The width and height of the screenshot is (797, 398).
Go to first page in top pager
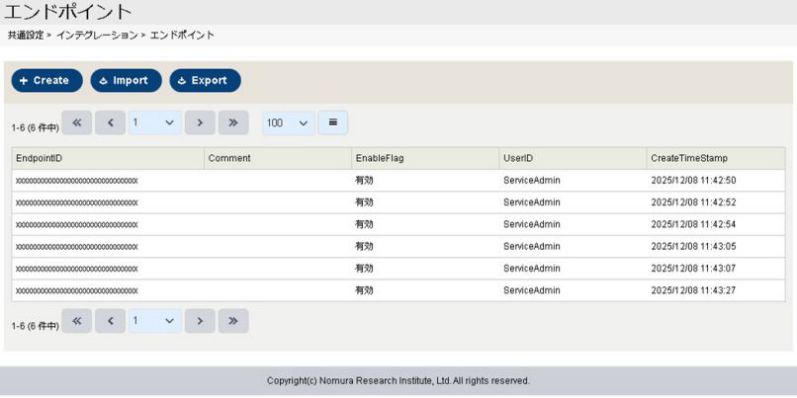(77, 123)
